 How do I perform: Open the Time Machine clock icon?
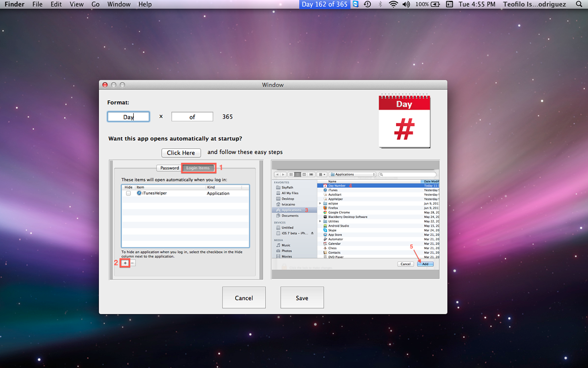(367, 4)
